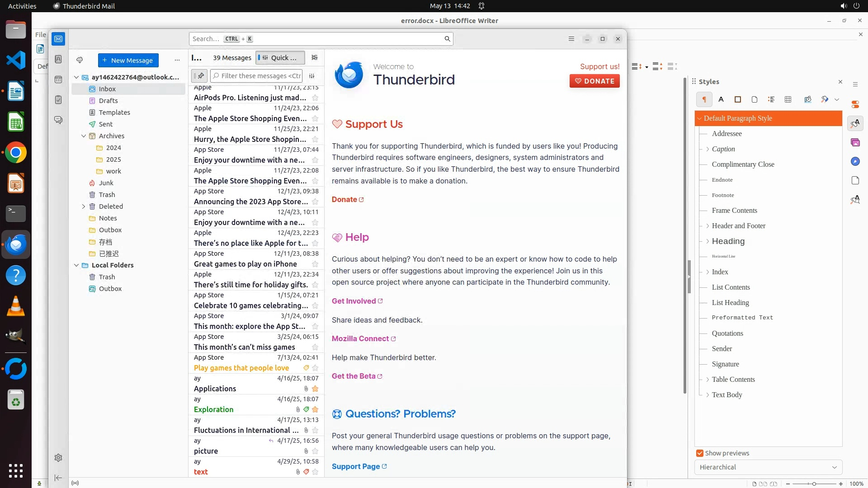This screenshot has width=868, height=488.
Task: Open the Thunderbird hamburger app menu
Action: [x=571, y=39]
